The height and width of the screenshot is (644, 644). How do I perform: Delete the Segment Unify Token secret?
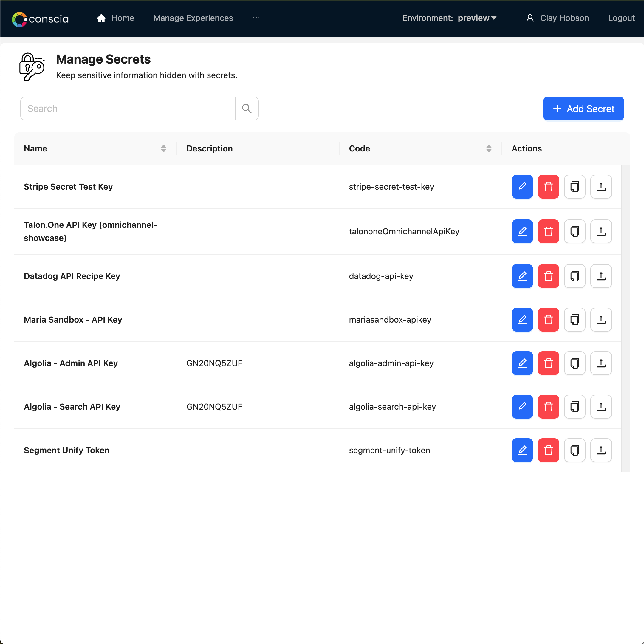tap(548, 450)
